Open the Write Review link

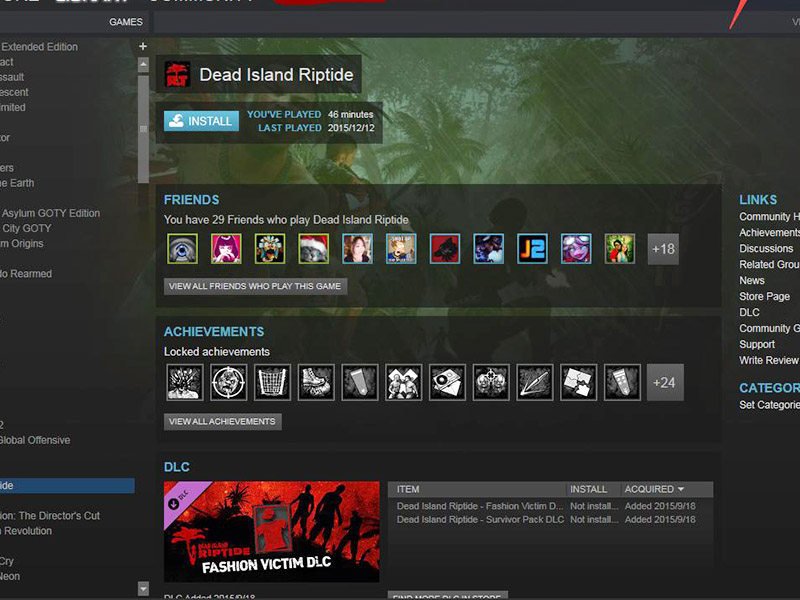(769, 360)
